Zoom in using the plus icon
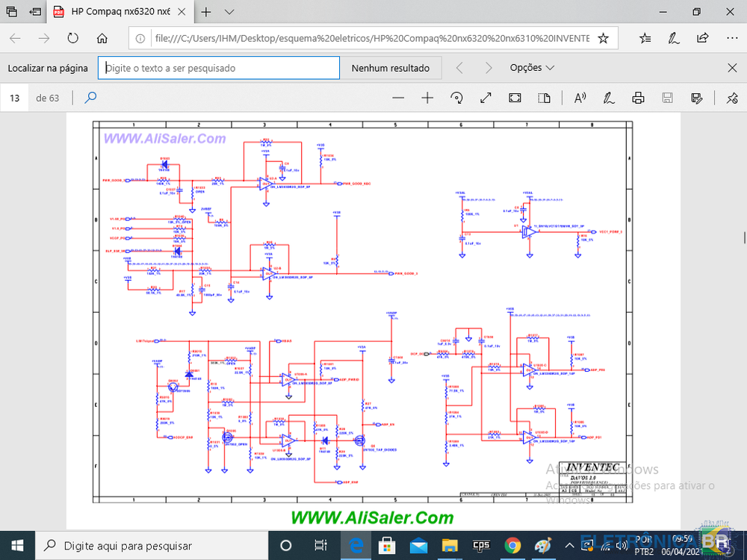 [427, 98]
